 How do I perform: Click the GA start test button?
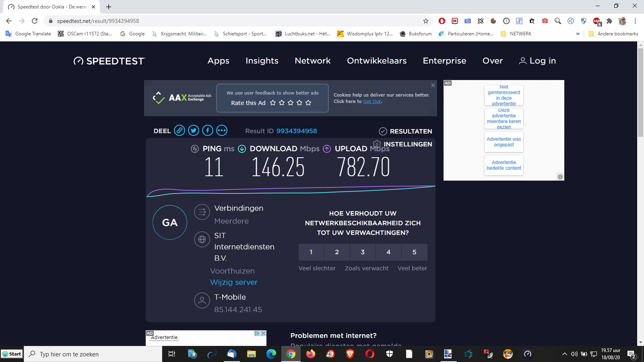pos(170,222)
